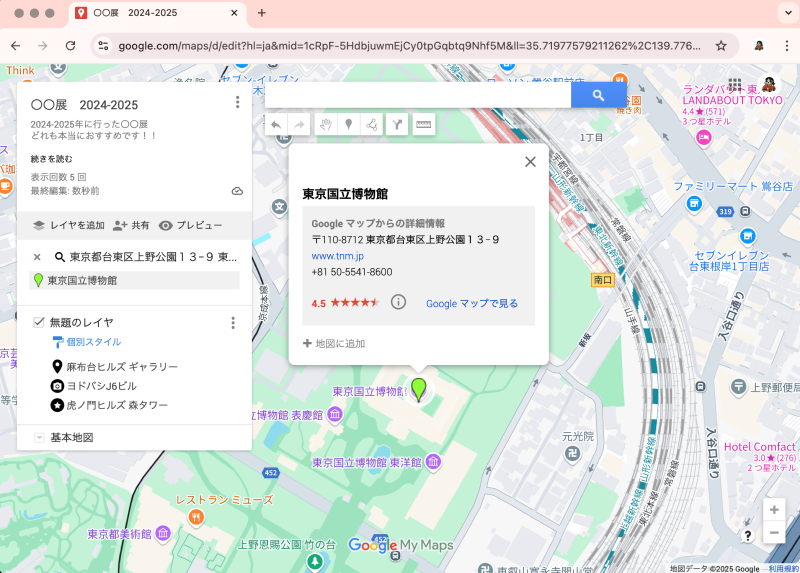The width and height of the screenshot is (800, 573).
Task: Select the Add directions tool
Action: click(397, 124)
